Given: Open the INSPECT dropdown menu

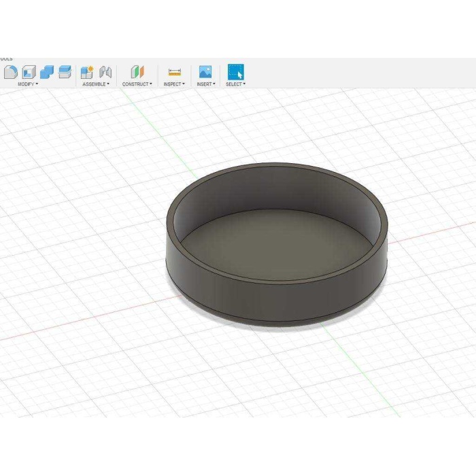Looking at the screenshot, I should tap(174, 84).
